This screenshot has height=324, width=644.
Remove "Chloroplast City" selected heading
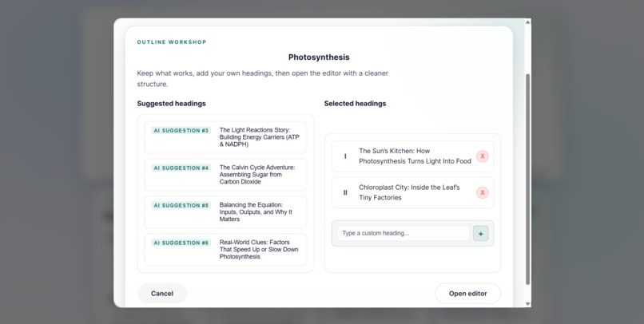click(482, 192)
